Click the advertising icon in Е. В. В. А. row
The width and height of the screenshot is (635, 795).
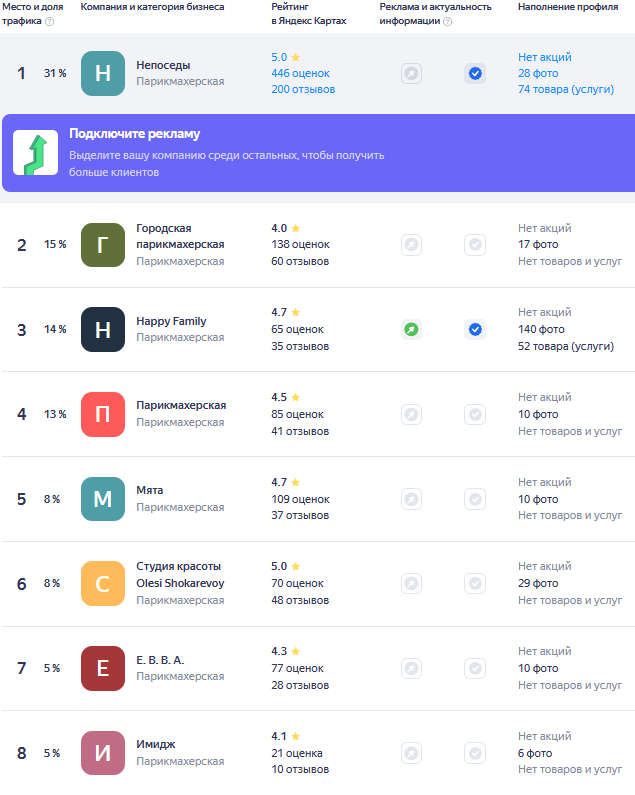click(411, 668)
